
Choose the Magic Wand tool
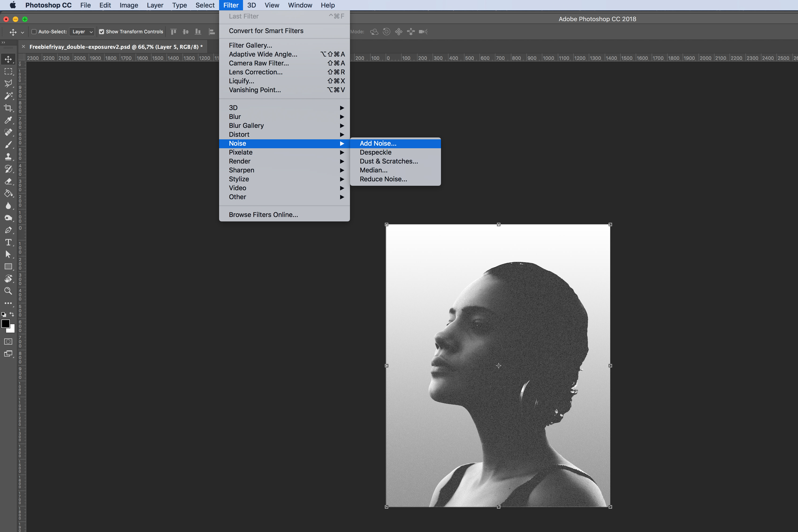point(8,96)
